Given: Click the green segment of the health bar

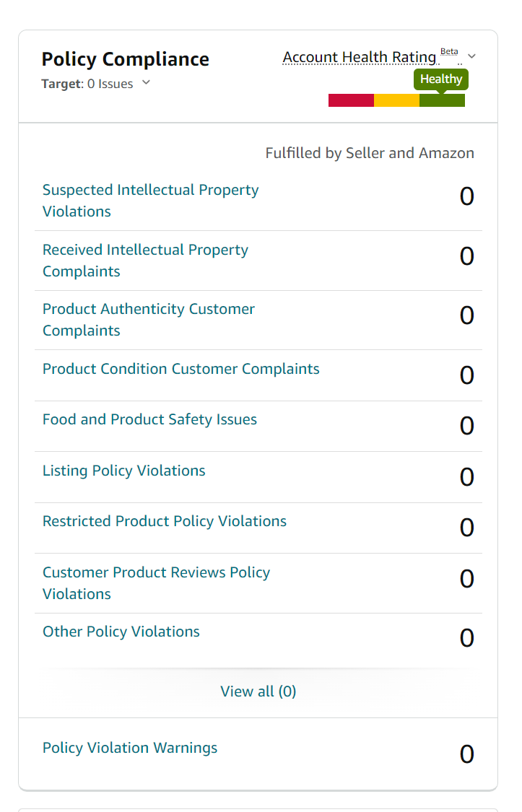Looking at the screenshot, I should 441,100.
